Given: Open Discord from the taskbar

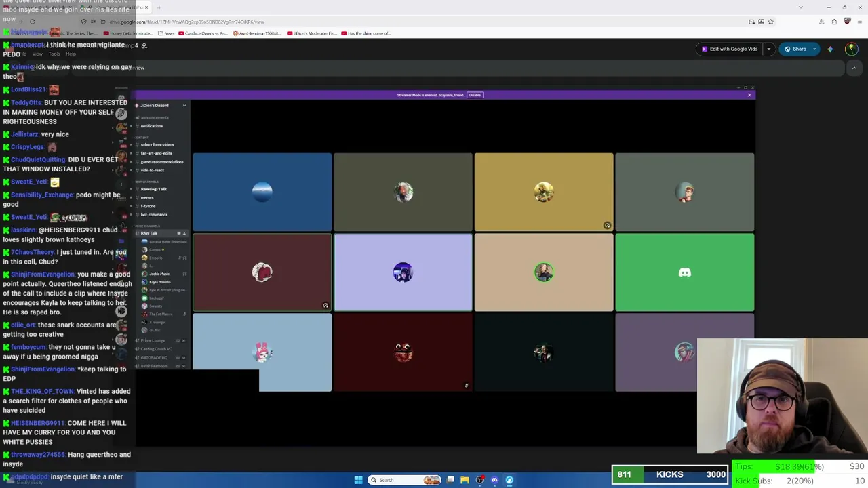Looking at the screenshot, I should (494, 480).
